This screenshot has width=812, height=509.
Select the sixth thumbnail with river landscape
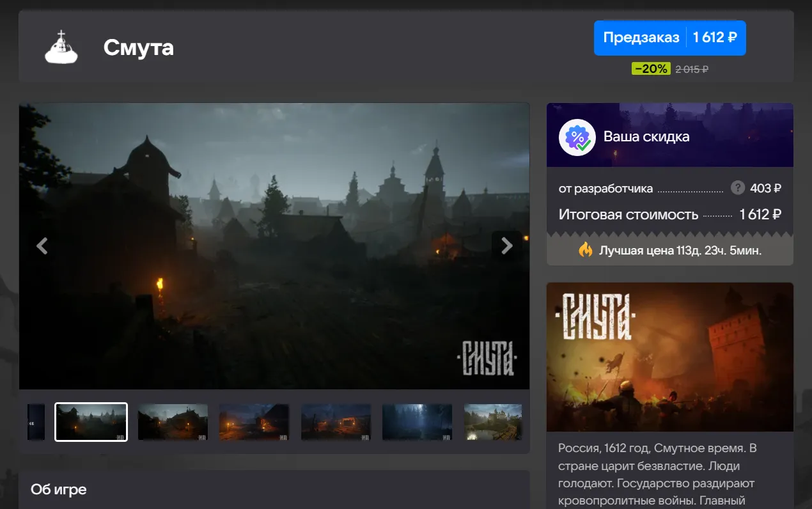click(493, 421)
